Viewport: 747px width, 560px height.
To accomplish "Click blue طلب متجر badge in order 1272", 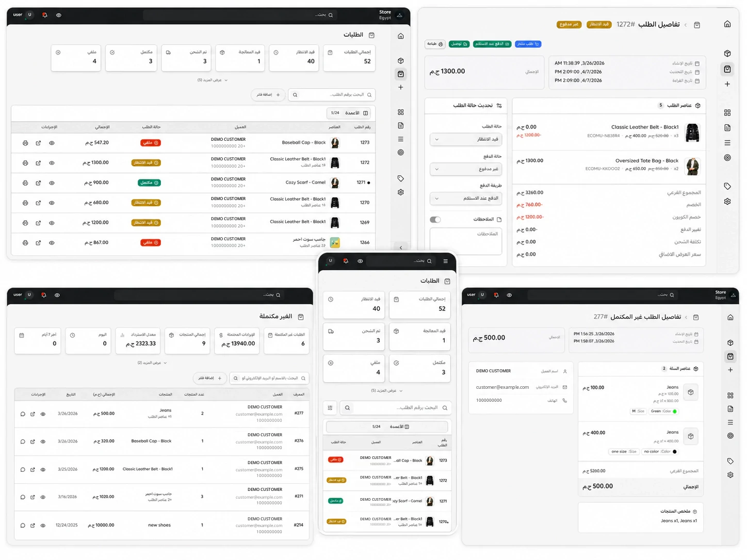I will 528,44.
